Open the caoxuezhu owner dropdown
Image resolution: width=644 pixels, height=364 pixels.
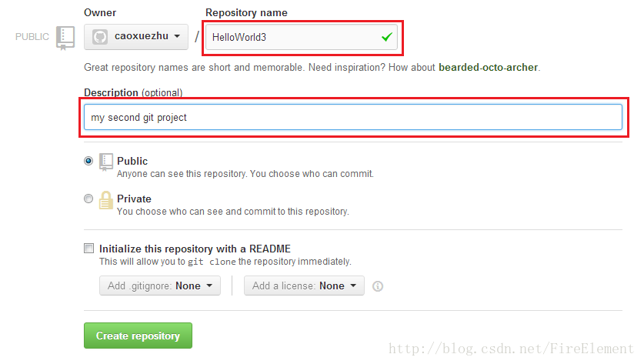pos(136,37)
